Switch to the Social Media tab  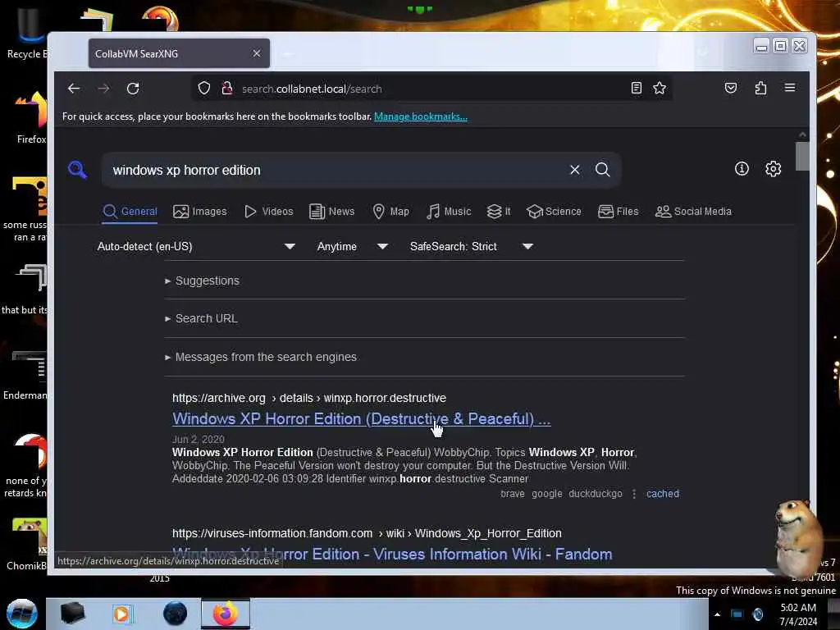pyautogui.click(x=693, y=211)
